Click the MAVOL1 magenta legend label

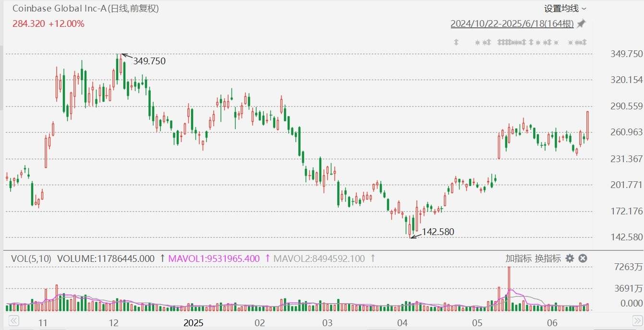[x=214, y=259]
